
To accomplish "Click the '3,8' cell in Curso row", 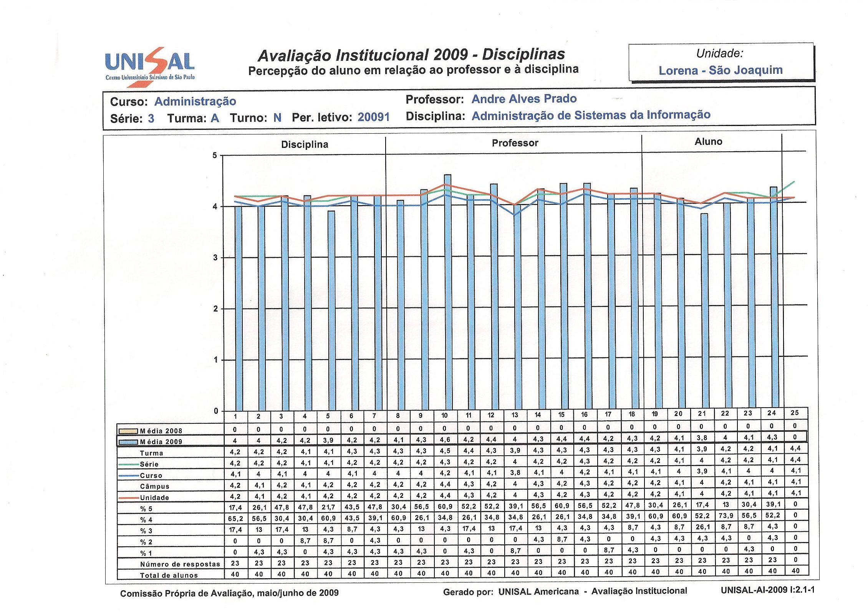I will (515, 473).
